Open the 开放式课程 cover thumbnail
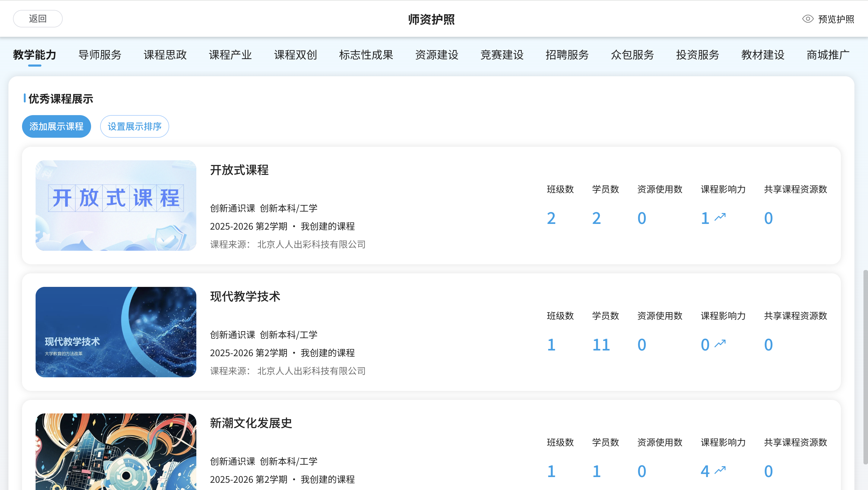868x490 pixels. 116,206
